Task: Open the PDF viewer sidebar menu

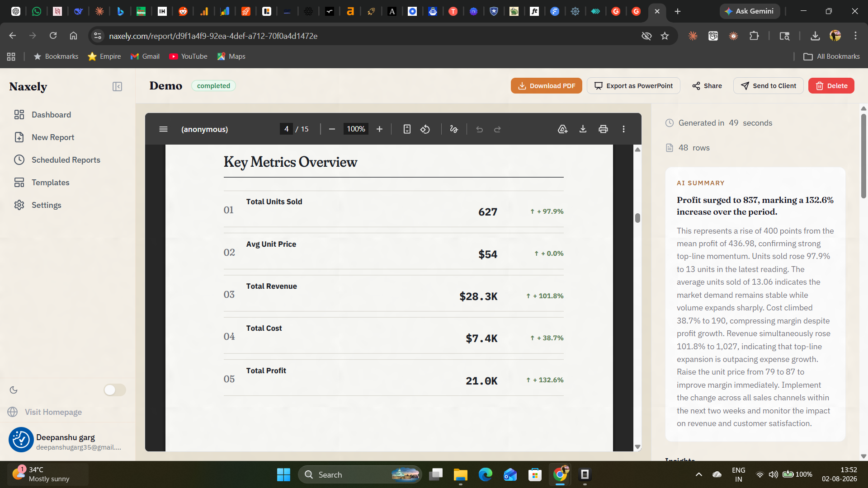Action: 164,129
